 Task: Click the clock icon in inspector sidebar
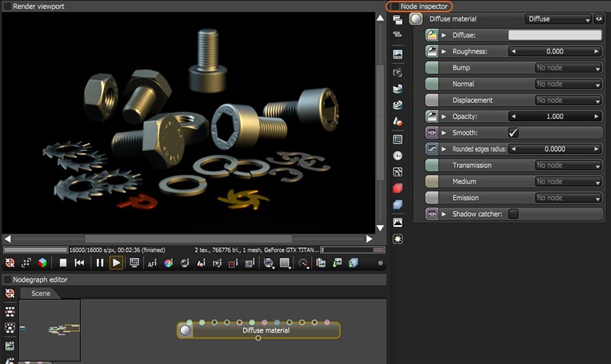(397, 155)
